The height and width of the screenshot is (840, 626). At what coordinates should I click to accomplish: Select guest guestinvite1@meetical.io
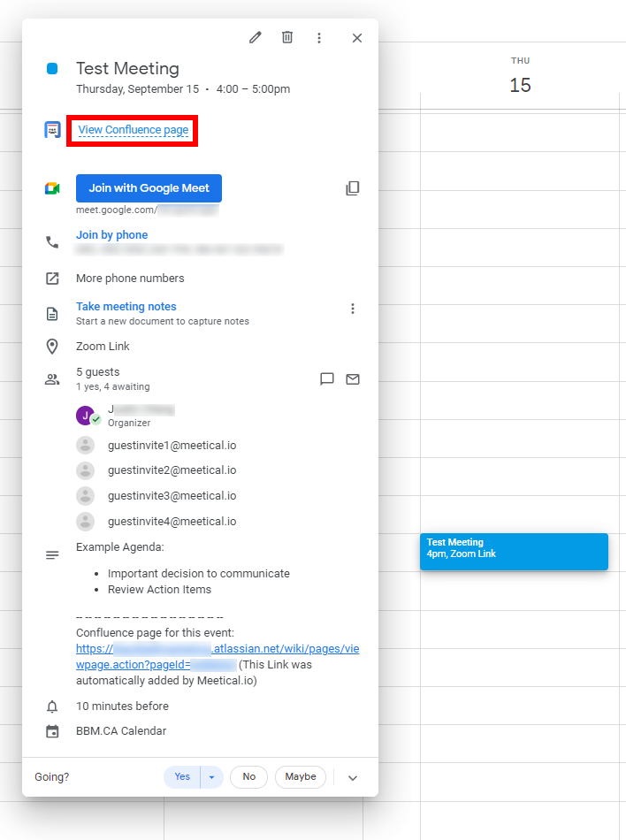click(x=172, y=445)
